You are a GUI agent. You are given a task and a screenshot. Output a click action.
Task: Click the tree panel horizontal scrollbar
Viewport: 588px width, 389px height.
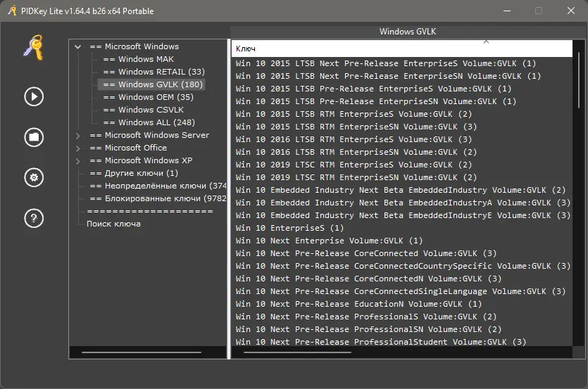(132, 351)
